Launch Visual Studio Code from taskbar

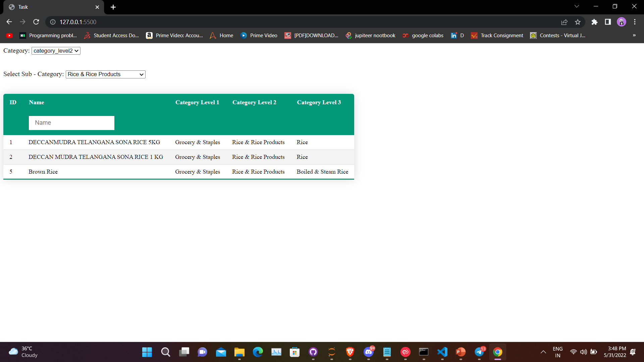pyautogui.click(x=442, y=352)
